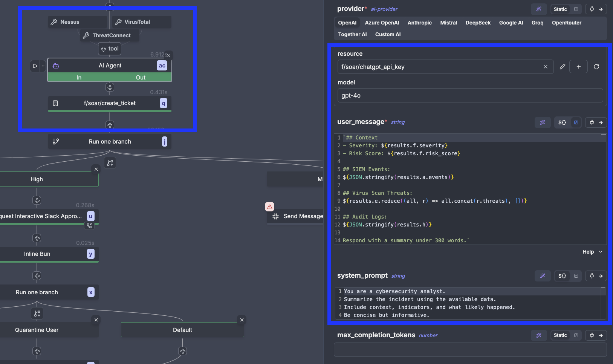This screenshot has height=364, width=613.
Task: Expand the Help dropdown below user_message
Action: coord(591,252)
